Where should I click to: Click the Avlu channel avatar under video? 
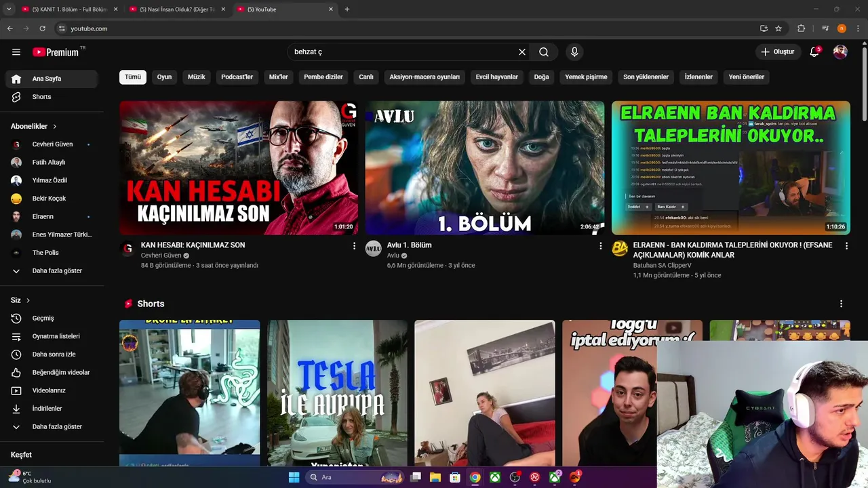point(374,249)
